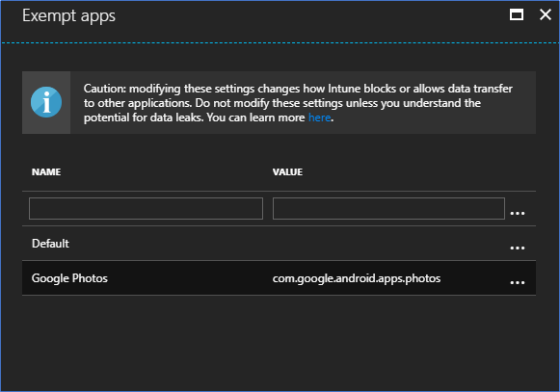The width and height of the screenshot is (560, 392).
Task: Click the Default row's empty value cell
Action: [388, 244]
